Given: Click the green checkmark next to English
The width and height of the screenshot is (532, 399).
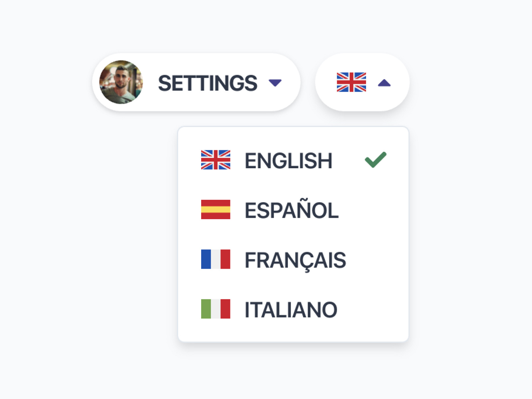Looking at the screenshot, I should [375, 160].
